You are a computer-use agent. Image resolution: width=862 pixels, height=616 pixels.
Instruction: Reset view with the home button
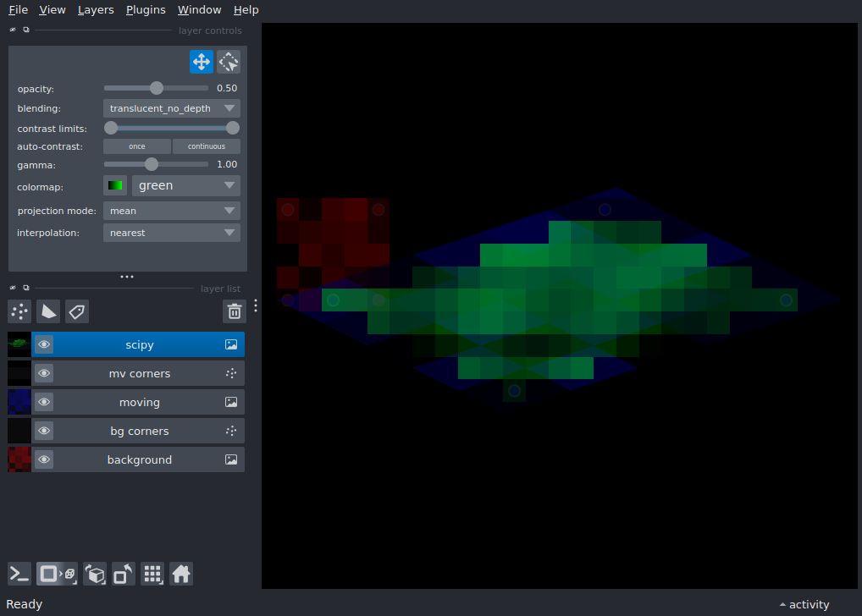coord(181,574)
